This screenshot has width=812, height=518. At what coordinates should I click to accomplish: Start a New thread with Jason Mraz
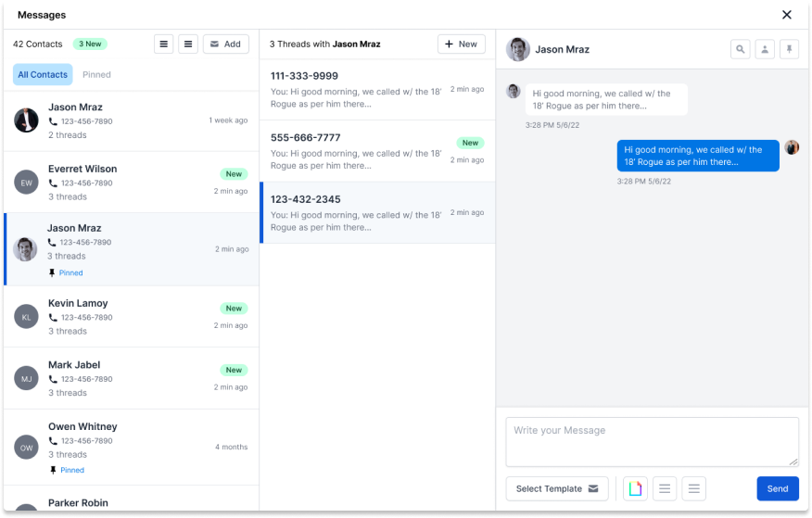coord(461,44)
